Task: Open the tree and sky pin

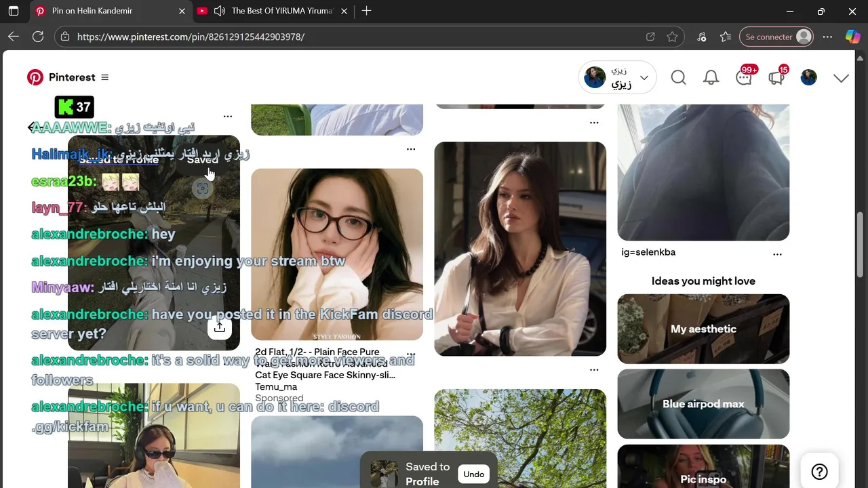Action: point(520,439)
